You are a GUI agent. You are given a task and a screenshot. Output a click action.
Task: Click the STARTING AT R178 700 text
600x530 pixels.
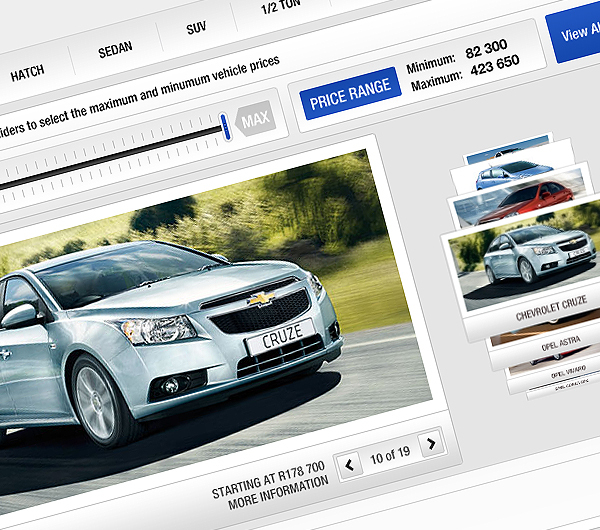(x=268, y=480)
